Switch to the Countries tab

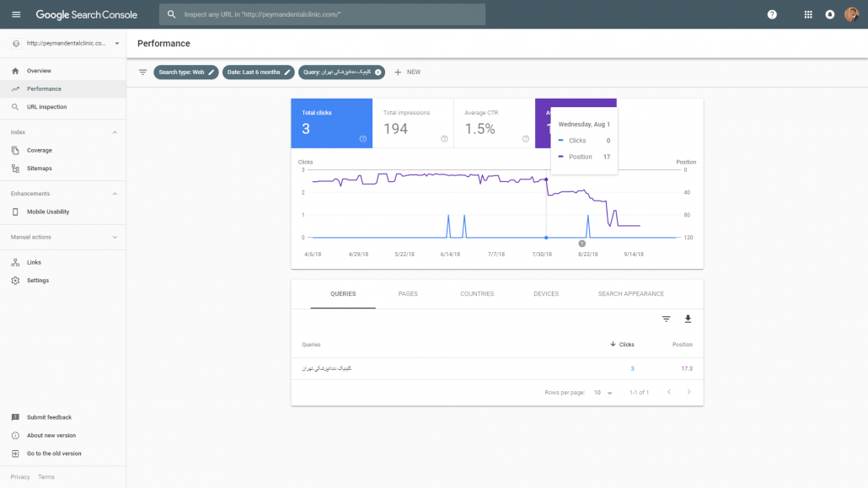point(477,294)
